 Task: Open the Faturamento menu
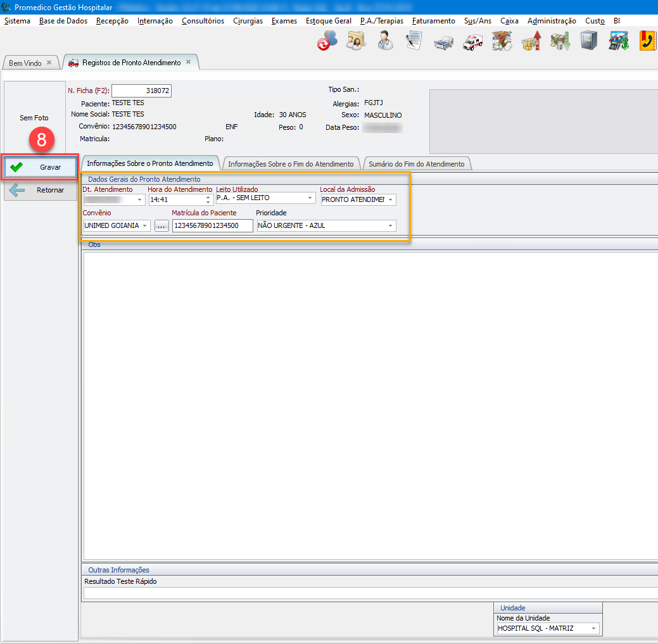[x=433, y=21]
